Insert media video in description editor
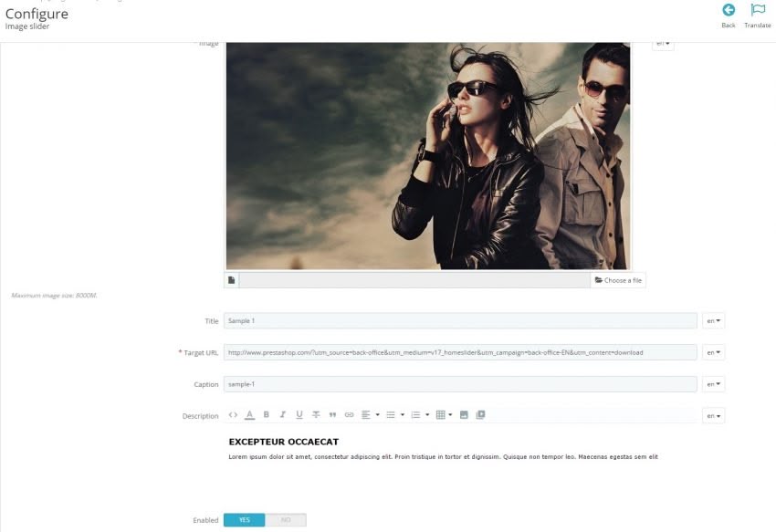776x532 pixels. point(480,414)
